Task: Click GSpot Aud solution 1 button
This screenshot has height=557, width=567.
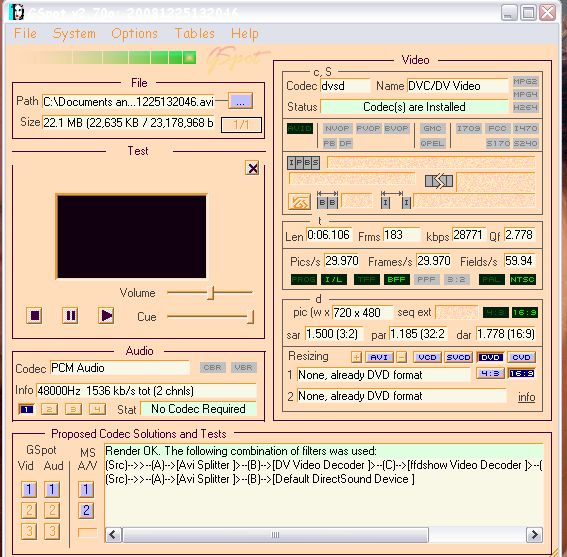Action: (x=52, y=490)
